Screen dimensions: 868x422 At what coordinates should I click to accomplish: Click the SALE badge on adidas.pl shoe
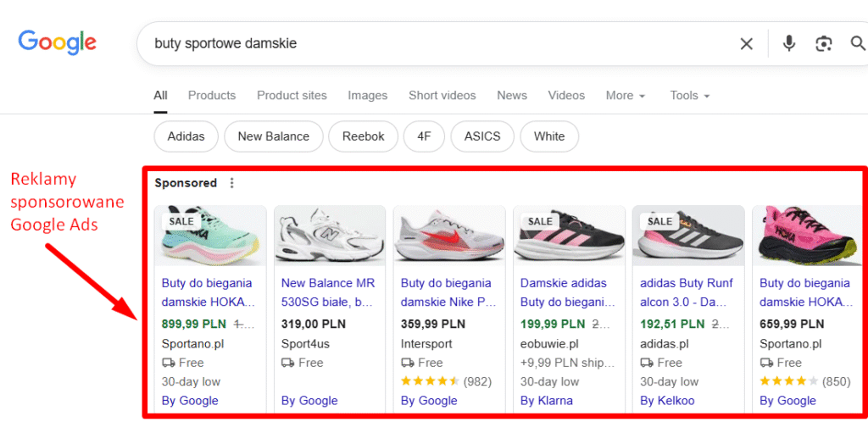pyautogui.click(x=659, y=221)
